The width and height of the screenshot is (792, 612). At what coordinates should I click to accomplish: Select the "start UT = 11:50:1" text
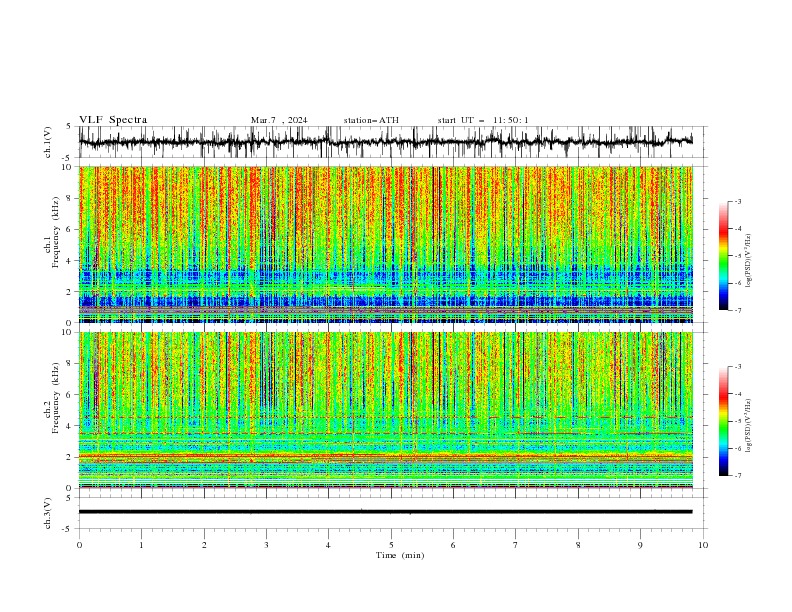click(483, 120)
